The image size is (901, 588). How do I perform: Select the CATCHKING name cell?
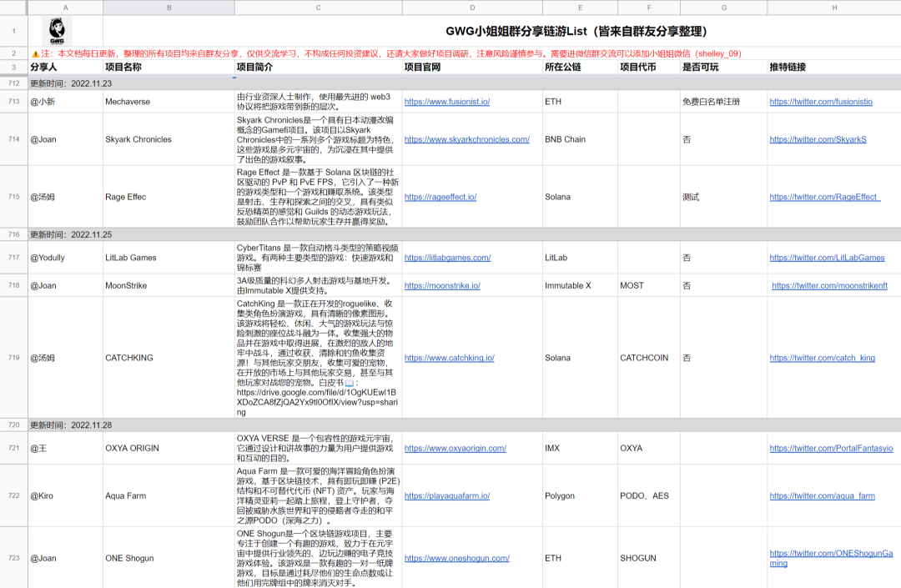[x=169, y=358]
